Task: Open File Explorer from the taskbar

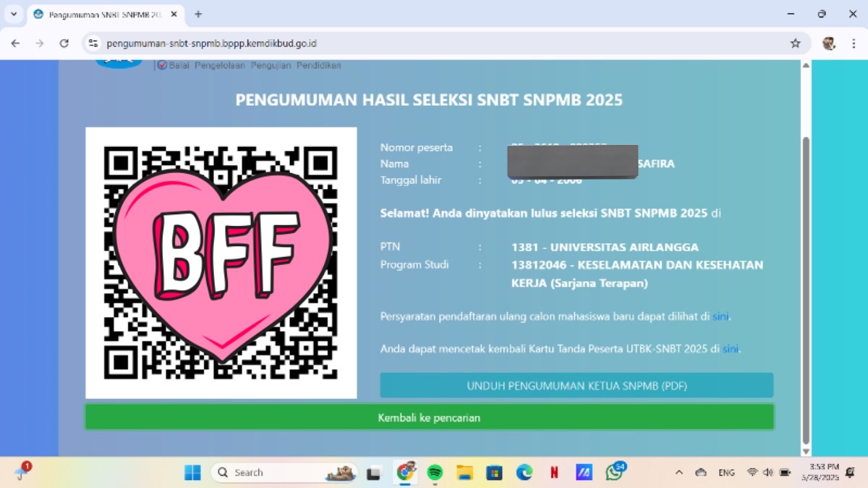Action: (464, 472)
